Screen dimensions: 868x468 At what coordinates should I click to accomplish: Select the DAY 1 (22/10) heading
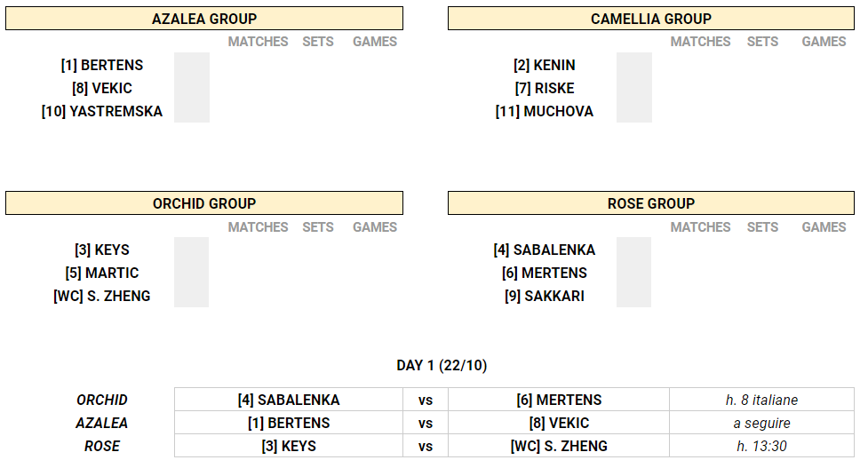click(x=442, y=365)
